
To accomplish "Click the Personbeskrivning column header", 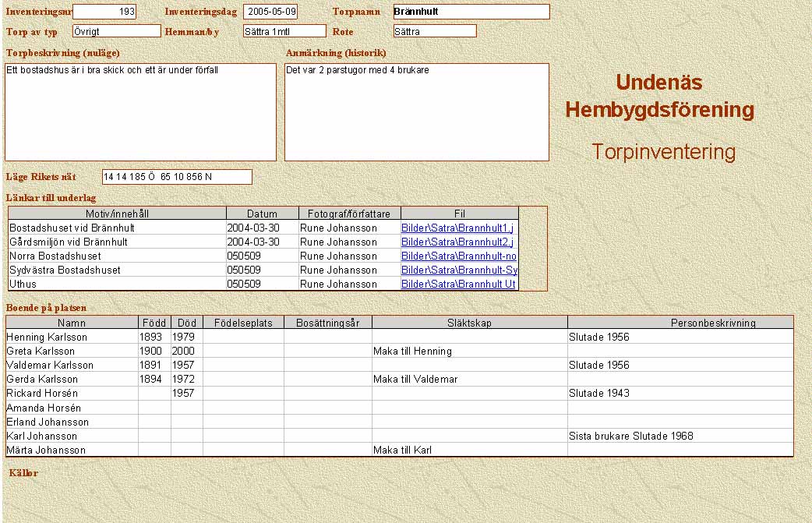I will 712,323.
